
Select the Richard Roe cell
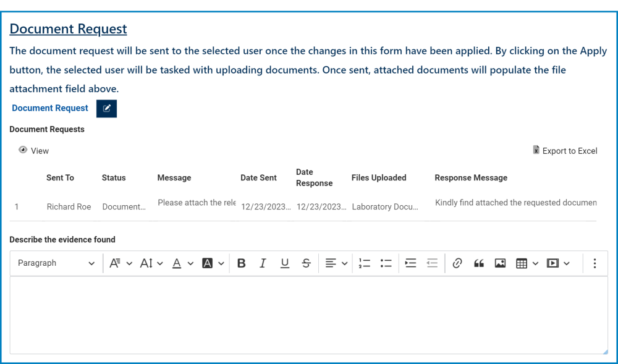coord(69,207)
